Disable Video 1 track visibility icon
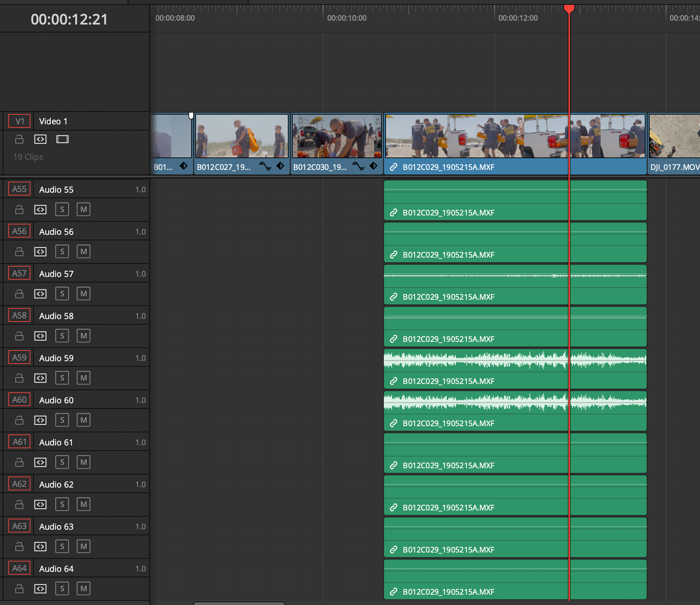Image resolution: width=700 pixels, height=605 pixels. coord(62,139)
